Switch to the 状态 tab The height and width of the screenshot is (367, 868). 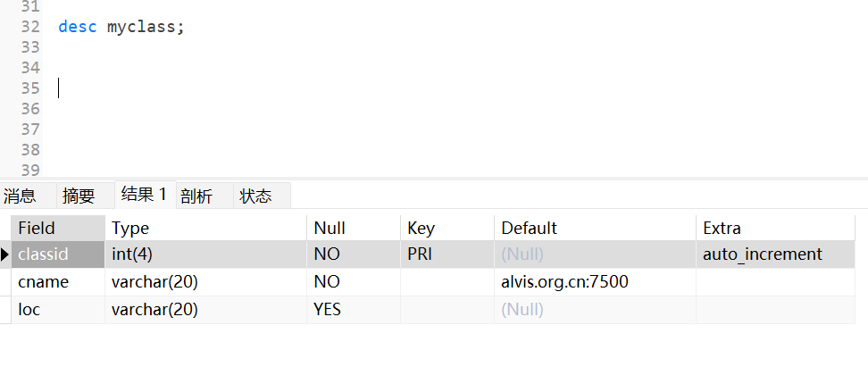click(x=255, y=196)
